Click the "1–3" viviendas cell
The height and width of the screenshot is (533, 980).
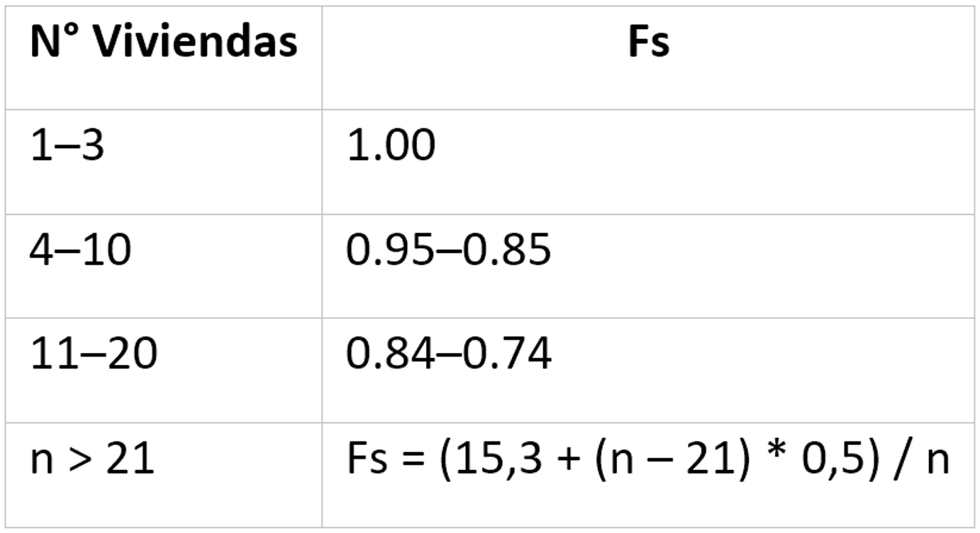[67, 147]
